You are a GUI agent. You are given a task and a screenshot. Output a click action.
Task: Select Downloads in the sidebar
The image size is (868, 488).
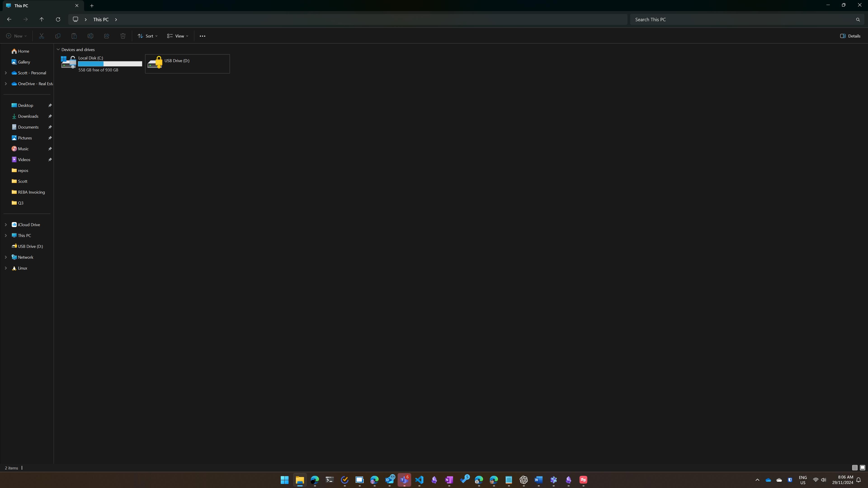28,116
